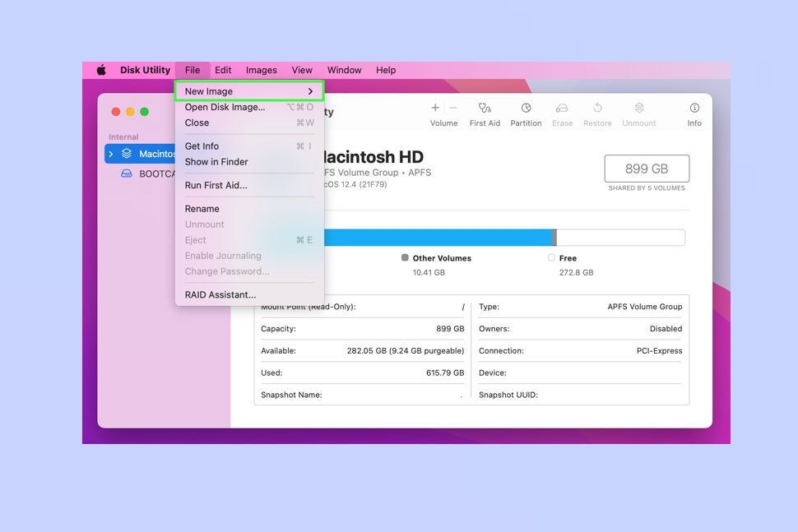The image size is (798, 532).
Task: Click the BOOTCAMP disk icon in sidebar
Action: [127, 173]
